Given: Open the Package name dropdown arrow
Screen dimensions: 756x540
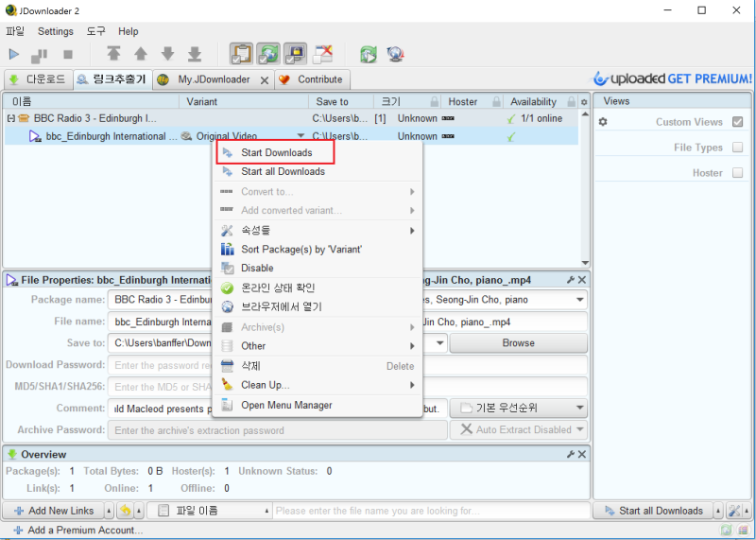Looking at the screenshot, I should (579, 300).
